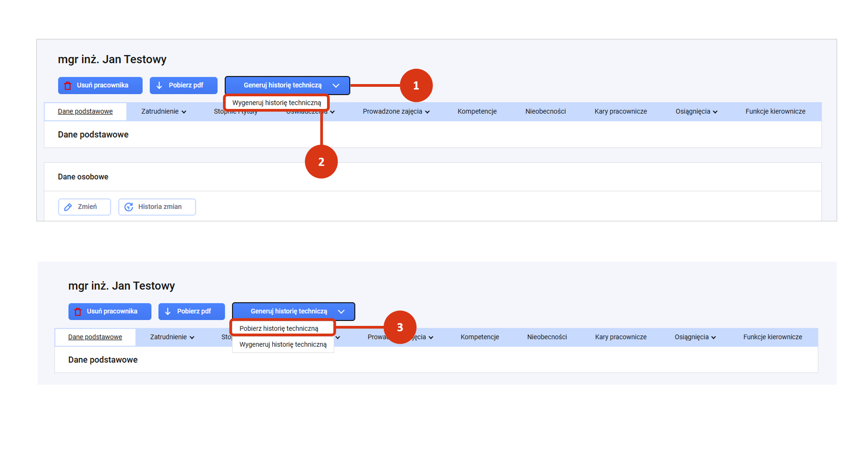Click pencil icon in Zmień button
This screenshot has width=868, height=452.
68,207
